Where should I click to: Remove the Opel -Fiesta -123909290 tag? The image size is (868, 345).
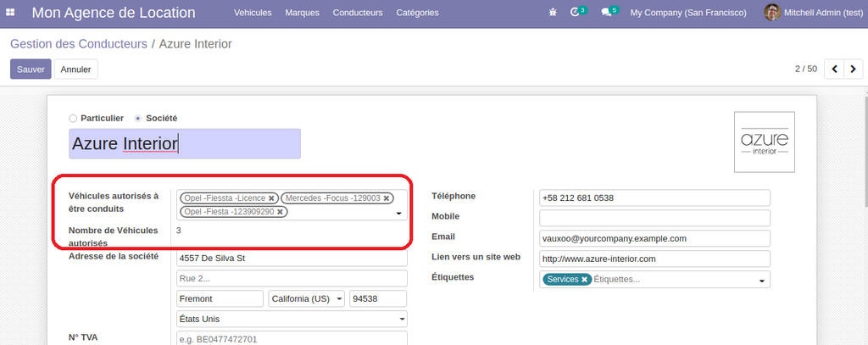tap(280, 212)
